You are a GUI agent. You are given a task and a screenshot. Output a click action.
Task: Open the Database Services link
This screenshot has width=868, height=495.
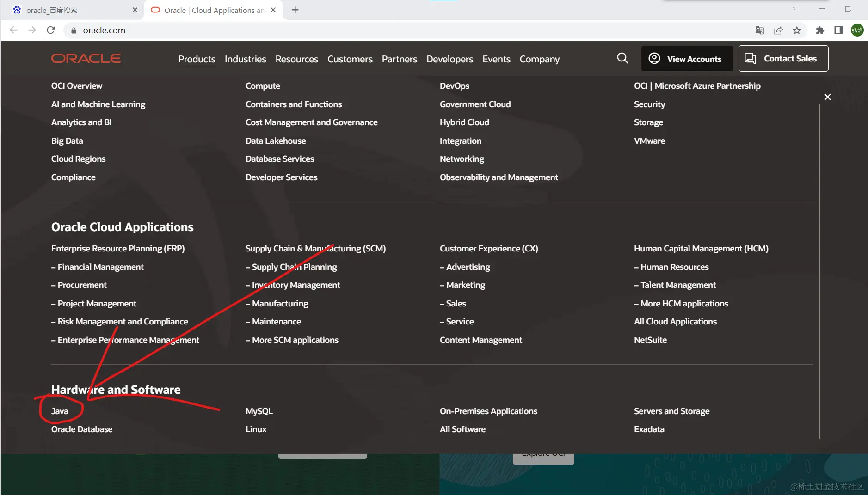(x=280, y=159)
